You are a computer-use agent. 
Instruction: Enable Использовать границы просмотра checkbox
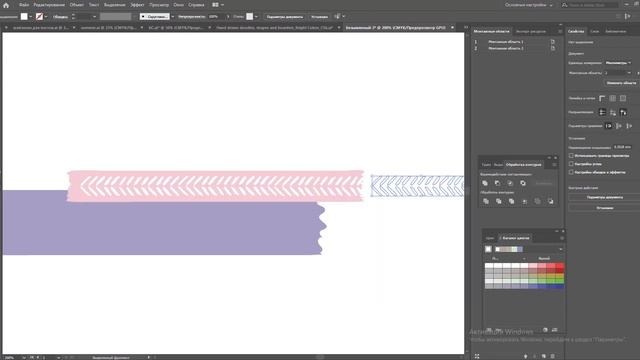coord(571,156)
